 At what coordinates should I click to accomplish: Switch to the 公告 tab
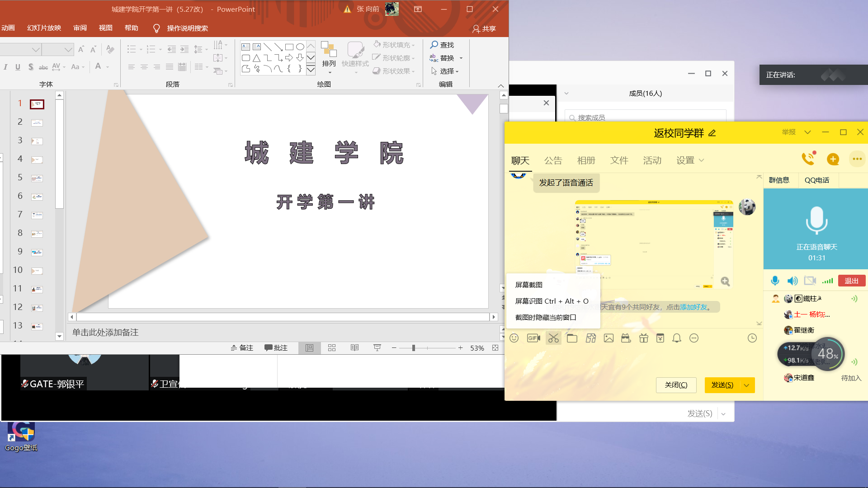[x=553, y=160]
